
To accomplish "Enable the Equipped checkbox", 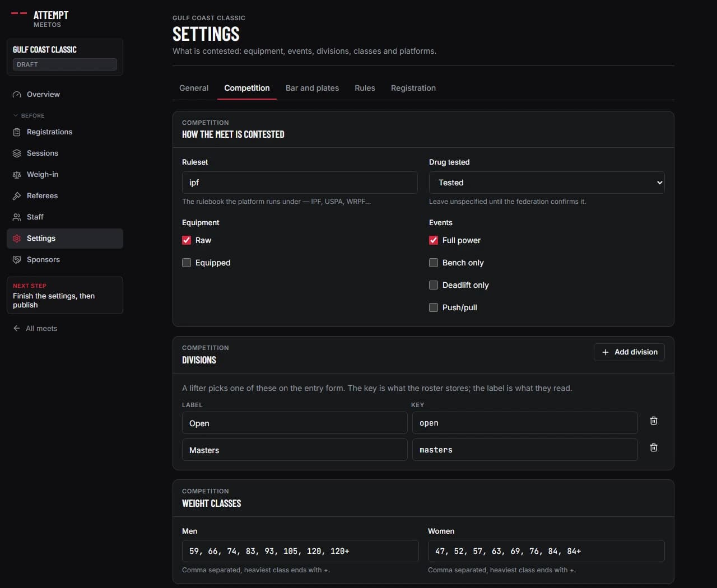I will pos(187,263).
